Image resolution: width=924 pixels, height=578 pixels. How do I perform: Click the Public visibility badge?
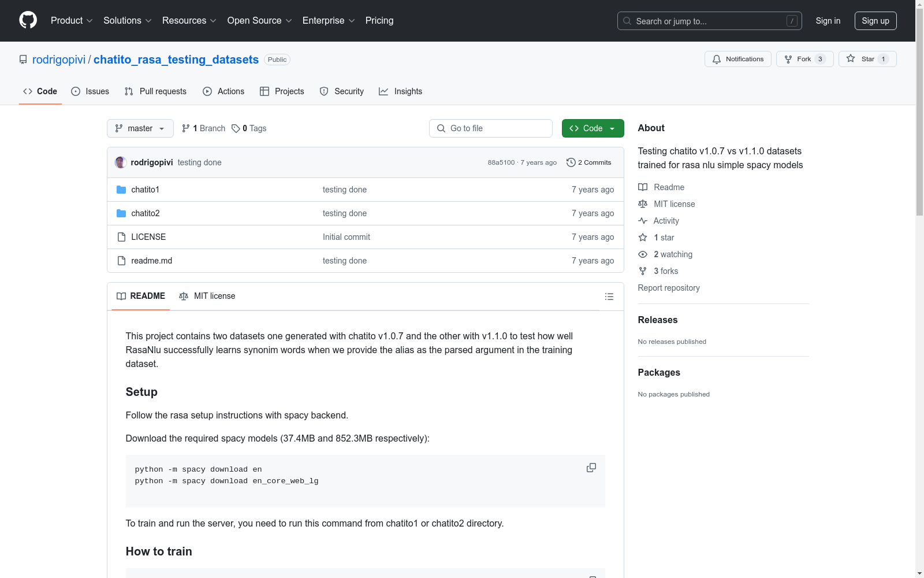pos(277,60)
